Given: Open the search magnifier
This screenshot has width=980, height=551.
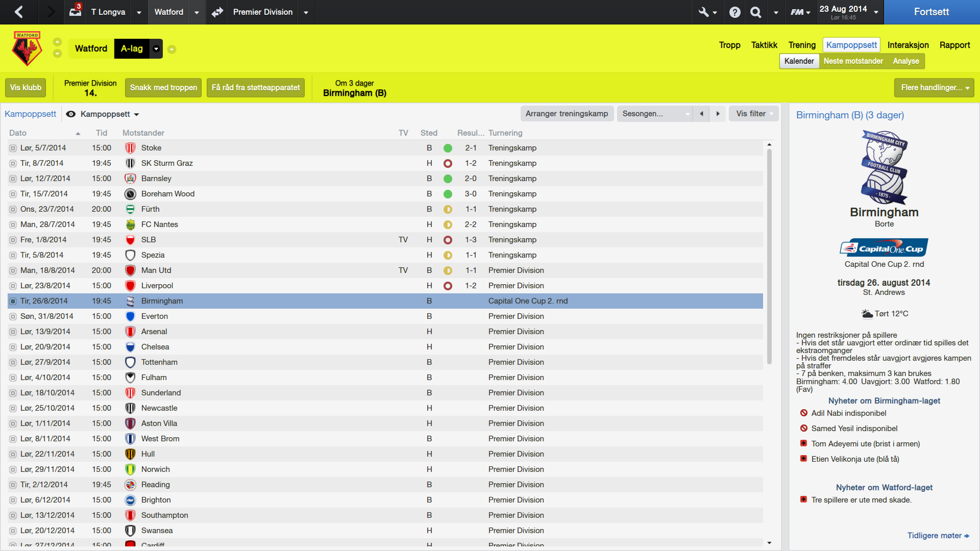Looking at the screenshot, I should (755, 12).
